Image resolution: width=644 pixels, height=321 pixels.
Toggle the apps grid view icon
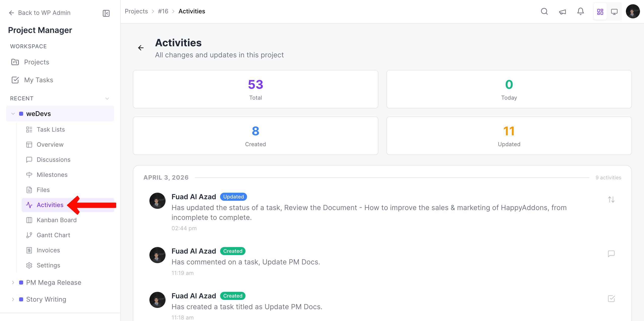coord(600,11)
